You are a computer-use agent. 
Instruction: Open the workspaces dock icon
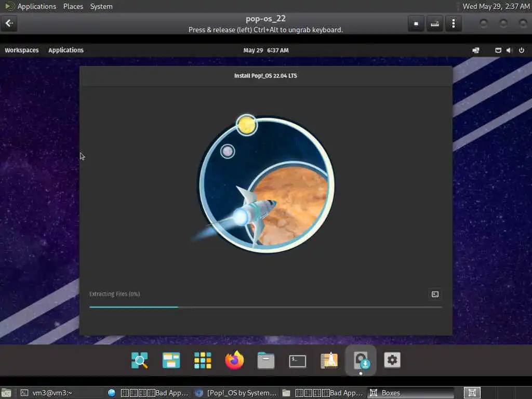pos(171,361)
